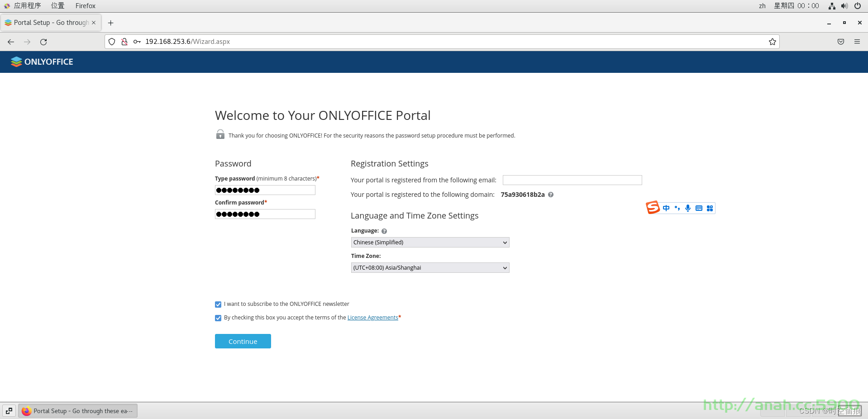Image resolution: width=868 pixels, height=419 pixels.
Task: Click the grey padlock icon beside thank-you text
Action: 220,134
